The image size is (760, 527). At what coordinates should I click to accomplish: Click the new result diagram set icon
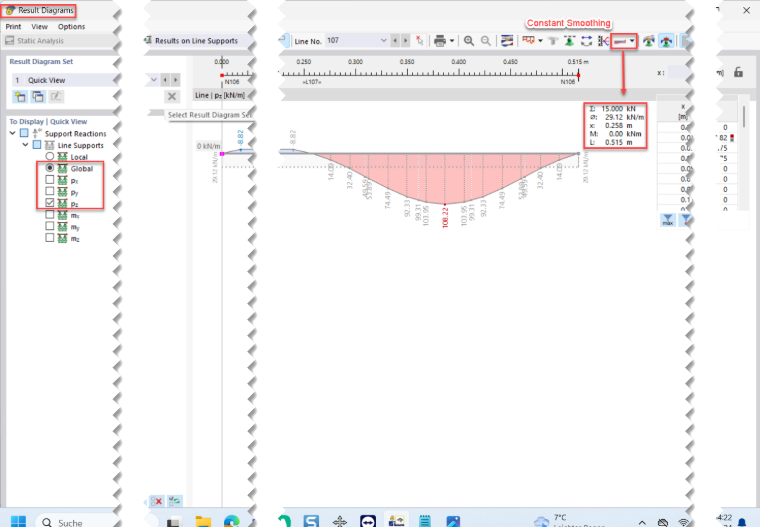[20, 96]
